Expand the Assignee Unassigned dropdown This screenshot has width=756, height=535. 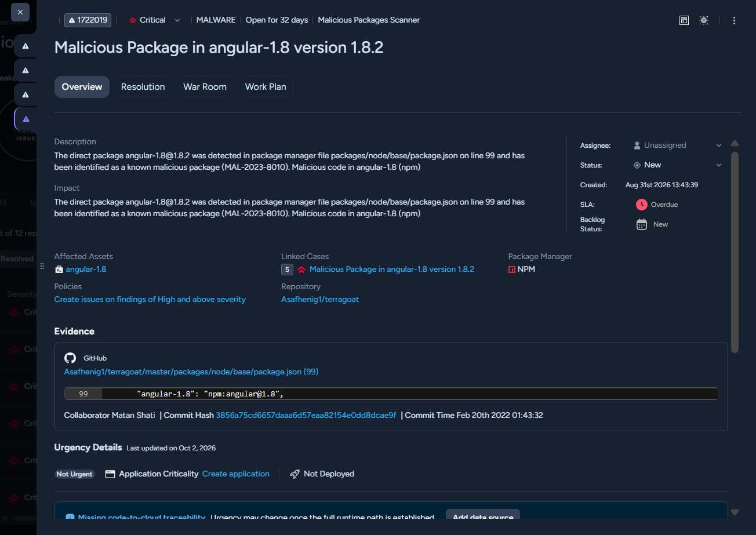coord(677,145)
